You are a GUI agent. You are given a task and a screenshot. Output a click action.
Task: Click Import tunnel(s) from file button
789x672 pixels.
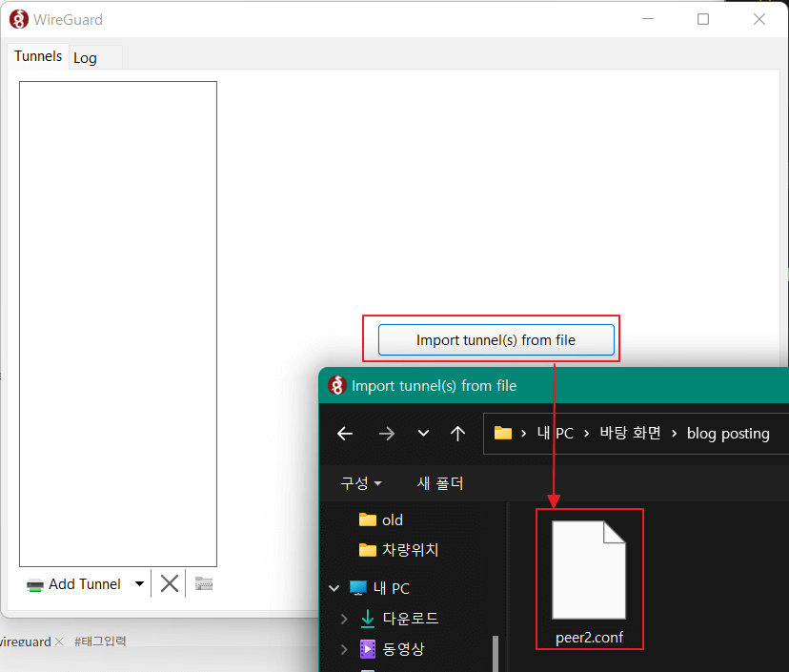496,340
